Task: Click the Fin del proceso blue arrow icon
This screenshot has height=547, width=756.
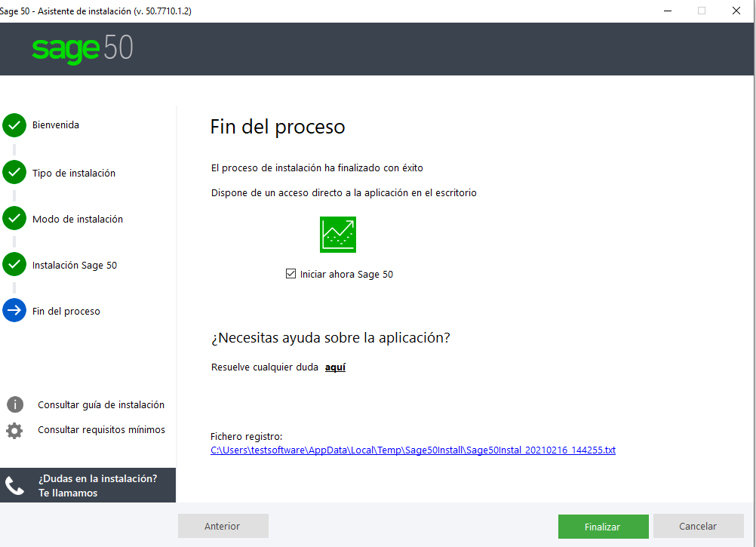Action: point(14,310)
